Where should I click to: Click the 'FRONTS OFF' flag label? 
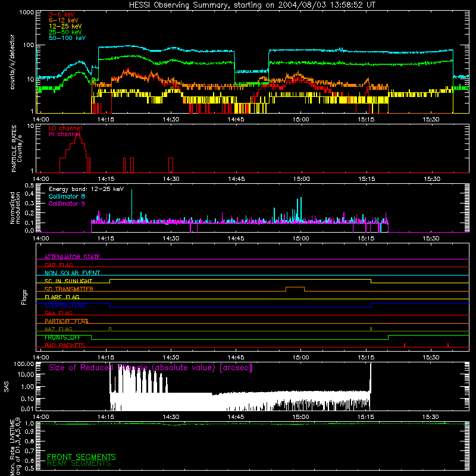pos(62,337)
